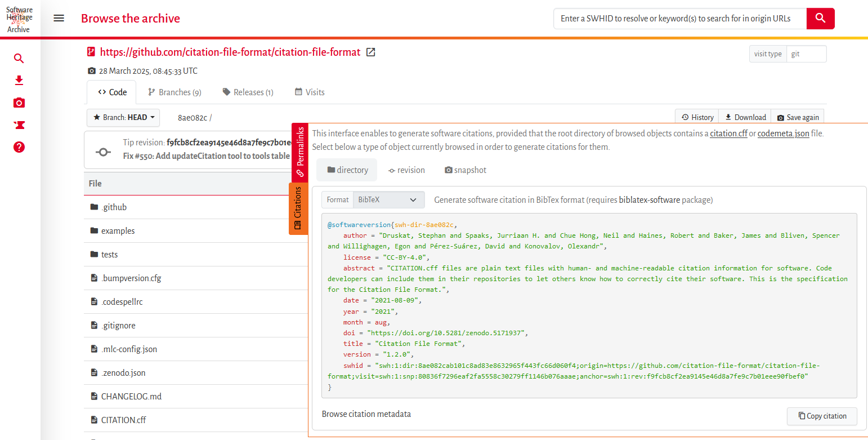This screenshot has height=440, width=868.
Task: Select the snapshot citation object tab
Action: pyautogui.click(x=466, y=170)
